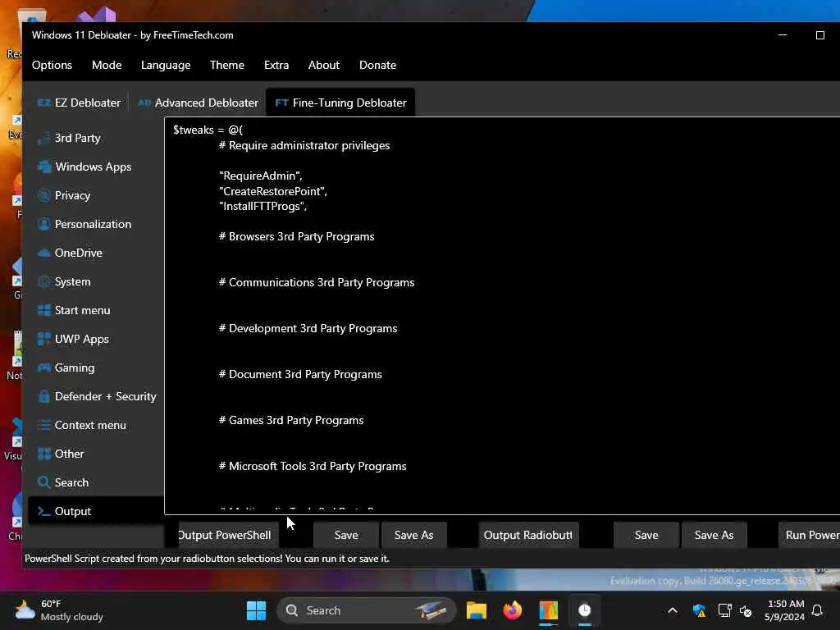
Task: Click Save As next to Output PowerShell
Action: tap(413, 535)
